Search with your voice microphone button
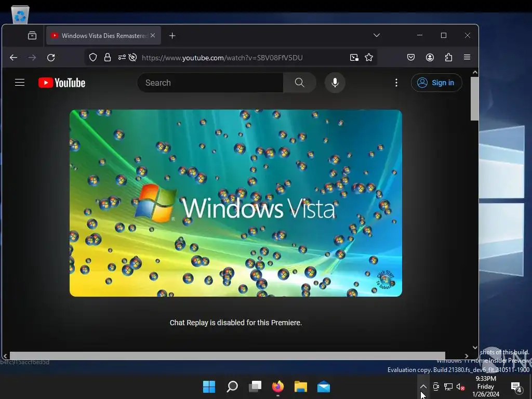Viewport: 532px width, 399px height. click(335, 83)
